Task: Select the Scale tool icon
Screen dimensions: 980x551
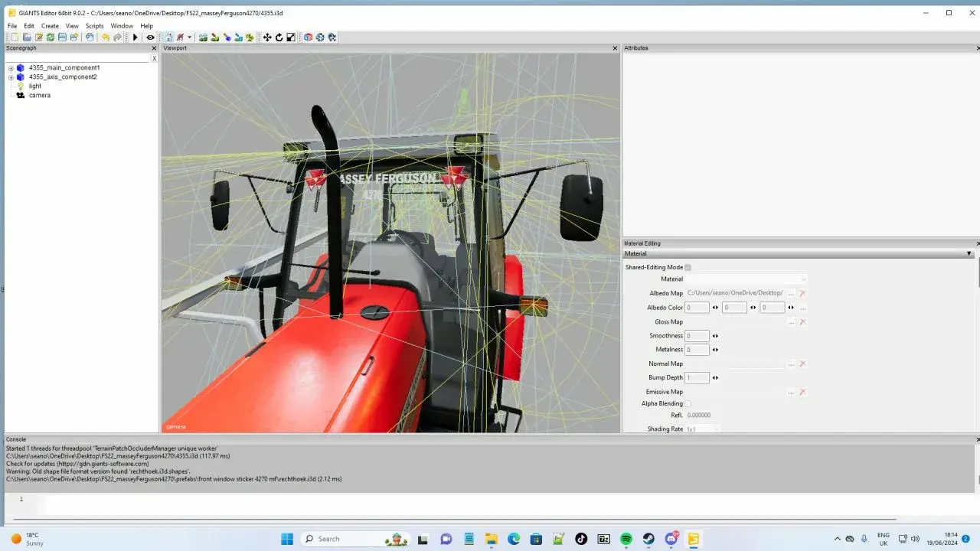Action: coord(291,37)
